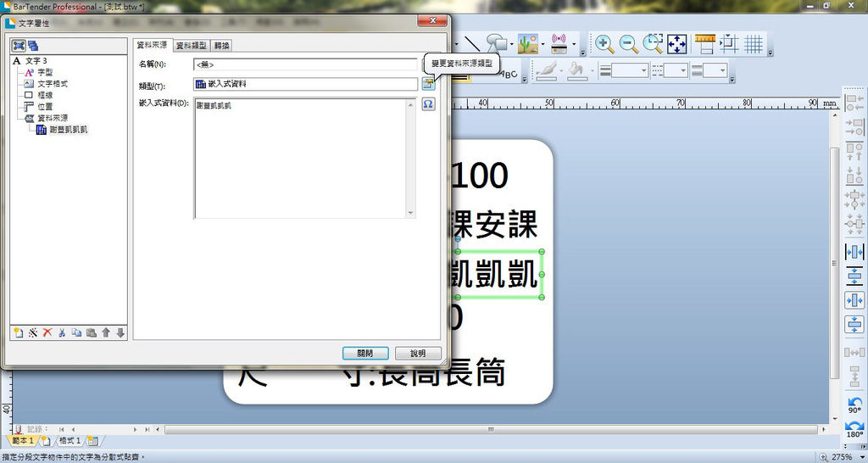This screenshot has height=463, width=868.
Task: Click the fit to window icon
Action: tap(677, 44)
